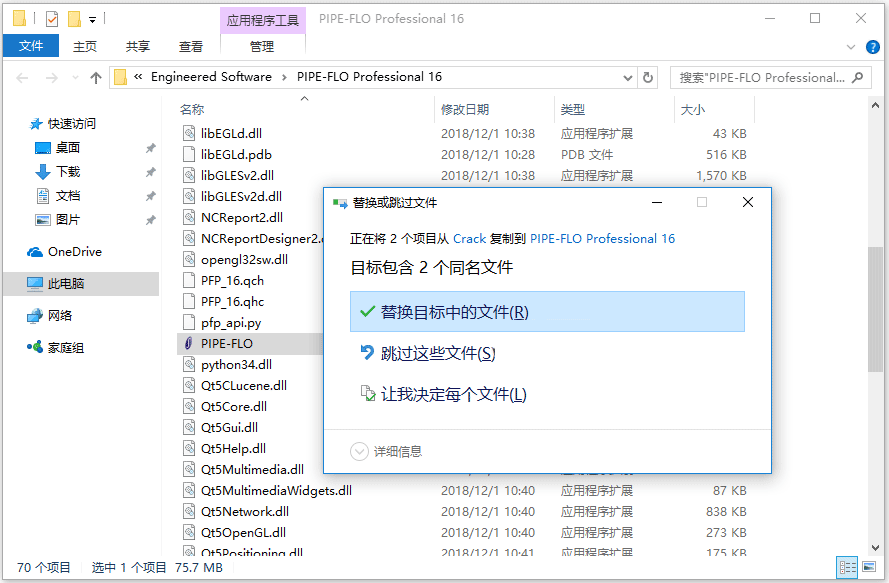Go back with the back arrow

[22, 78]
